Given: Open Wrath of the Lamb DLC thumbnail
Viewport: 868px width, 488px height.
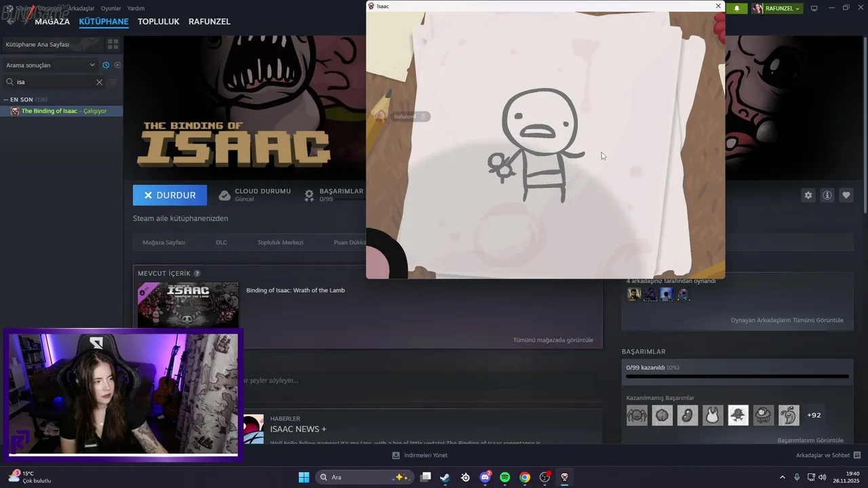Looking at the screenshot, I should (188, 306).
